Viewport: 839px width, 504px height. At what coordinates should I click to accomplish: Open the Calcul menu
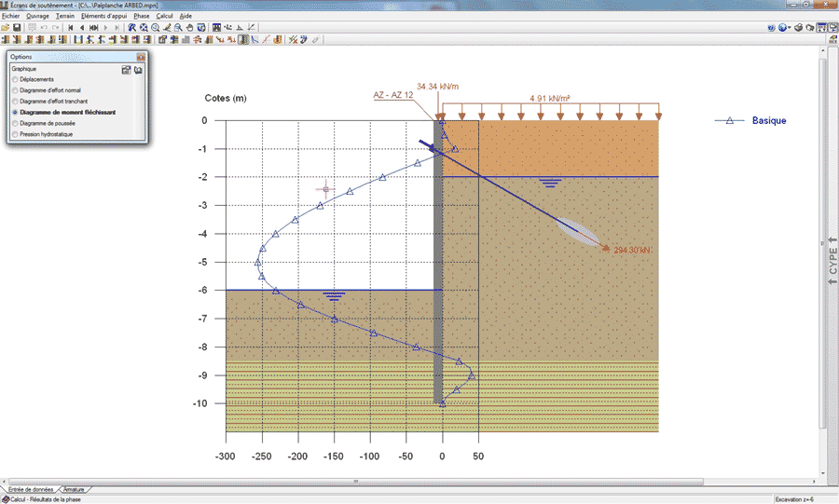pos(164,16)
